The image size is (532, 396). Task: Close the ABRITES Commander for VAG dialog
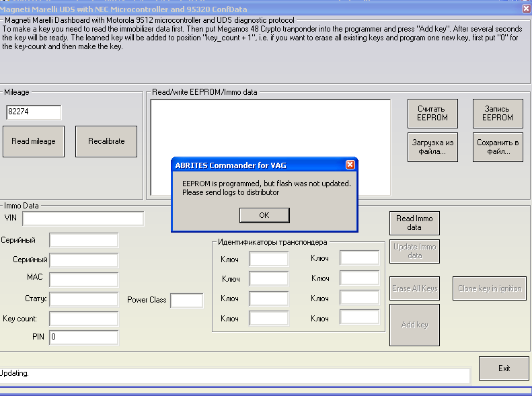coord(350,165)
